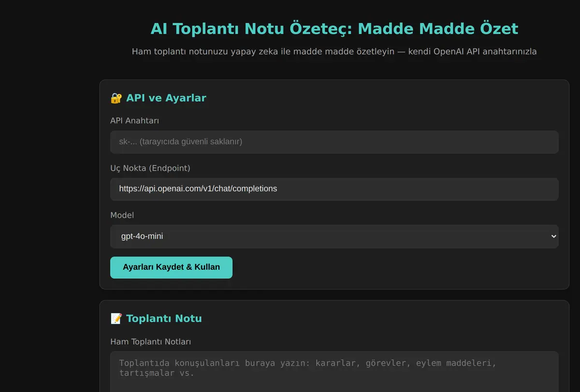Click the page title AI Toplantı Notu Özeteç
This screenshot has height=392, width=580.
point(334,29)
